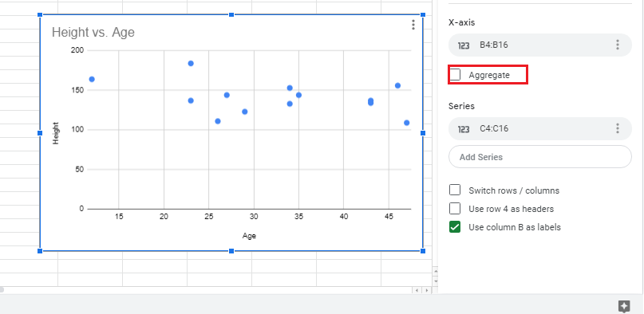Click the data point at age 12
This screenshot has width=644, height=314.
[x=92, y=79]
